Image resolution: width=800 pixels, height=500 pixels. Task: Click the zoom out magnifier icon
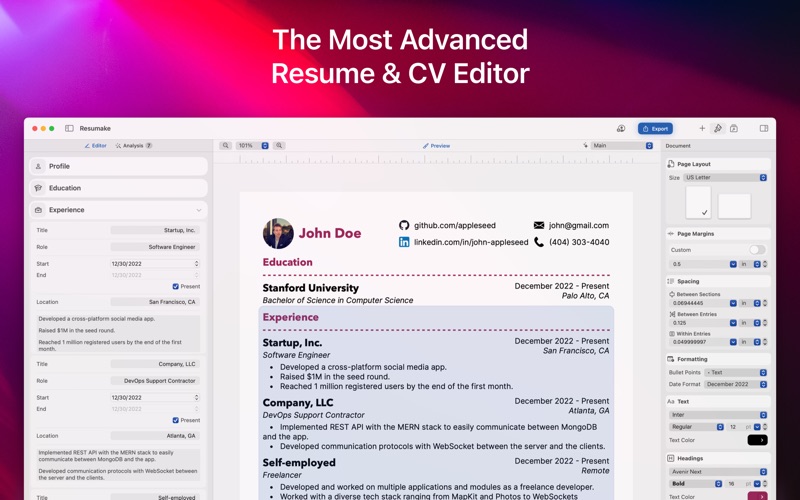(x=226, y=145)
